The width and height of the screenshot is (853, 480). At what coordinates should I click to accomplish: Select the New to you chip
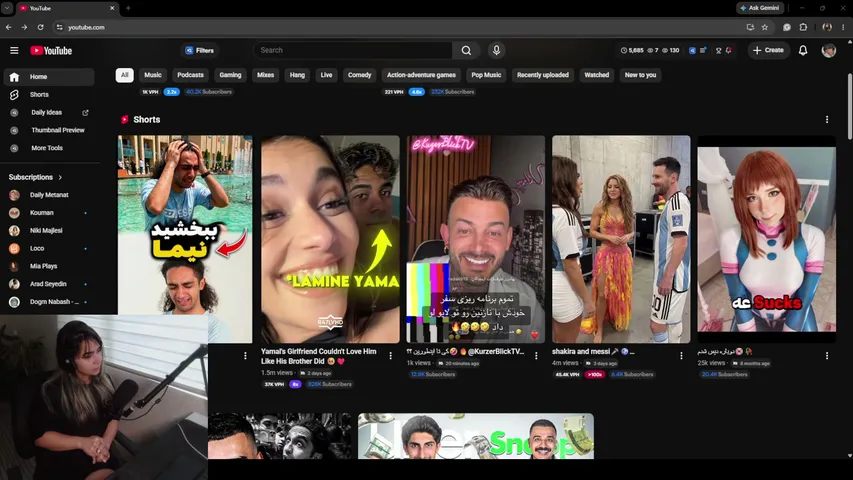click(640, 75)
